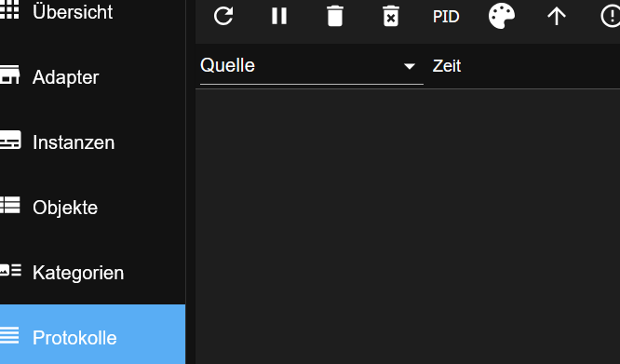The height and width of the screenshot is (364, 620).
Task: Click the Objekte list icon
Action: (x=9, y=205)
